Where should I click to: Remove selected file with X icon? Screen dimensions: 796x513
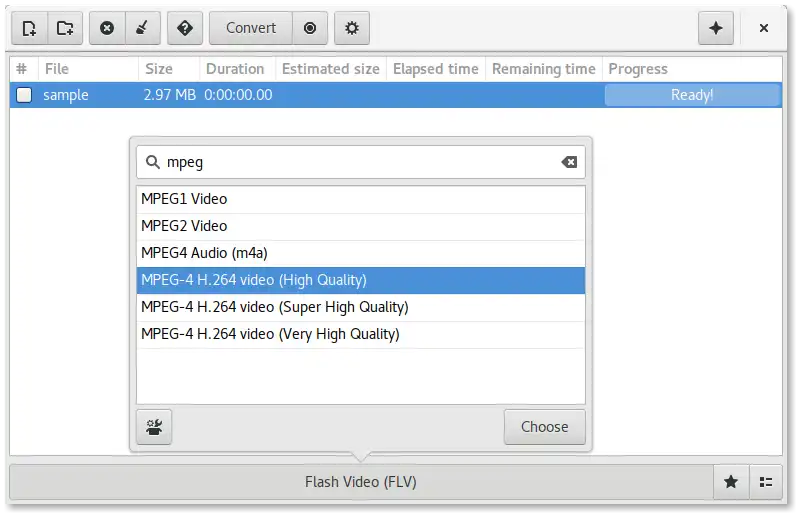pos(107,28)
